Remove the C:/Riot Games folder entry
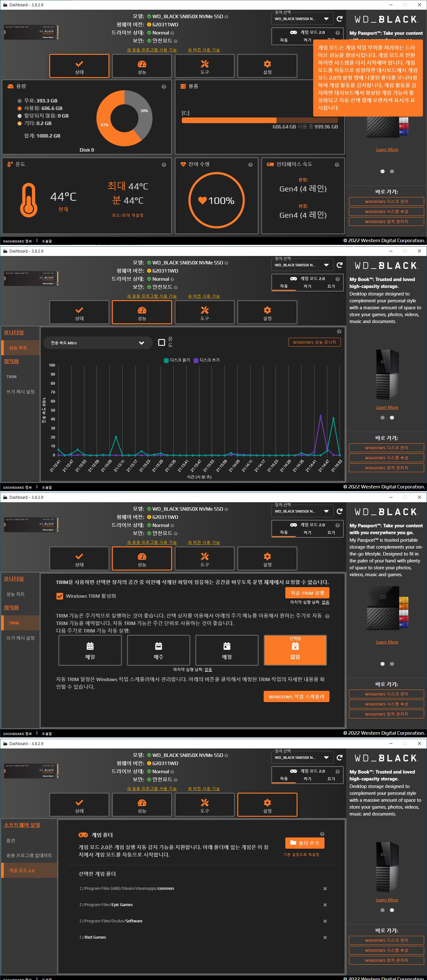 [325, 937]
